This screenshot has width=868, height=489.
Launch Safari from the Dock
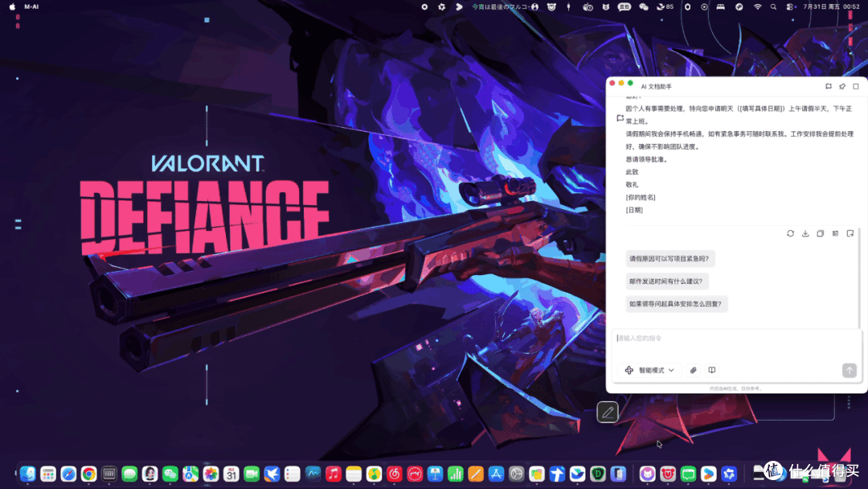(68, 474)
